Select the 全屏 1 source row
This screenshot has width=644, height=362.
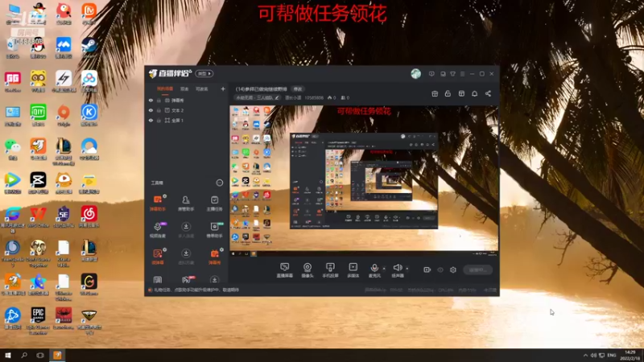(x=187, y=121)
